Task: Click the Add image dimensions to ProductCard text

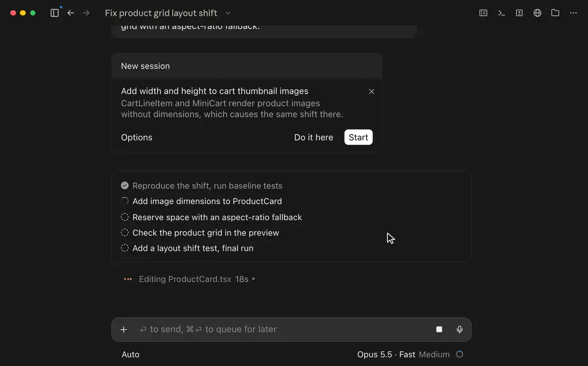Action: [x=207, y=201]
